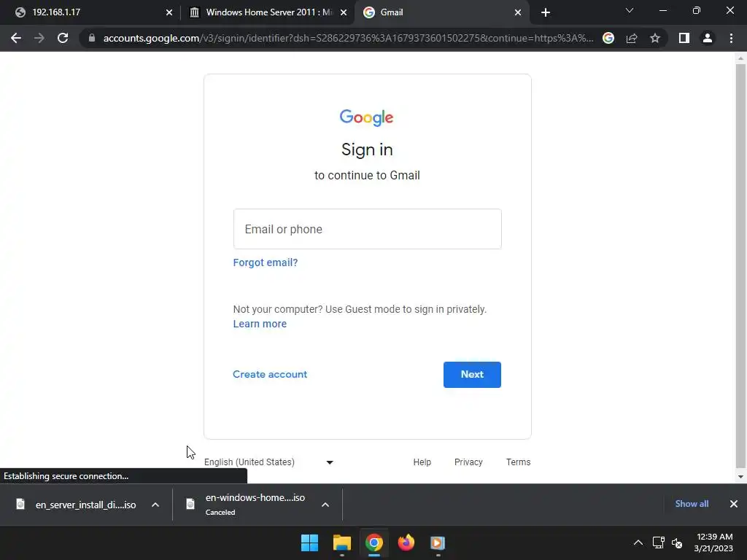Open the Chrome profile menu
Image resolution: width=747 pixels, height=560 pixels.
[x=708, y=38]
